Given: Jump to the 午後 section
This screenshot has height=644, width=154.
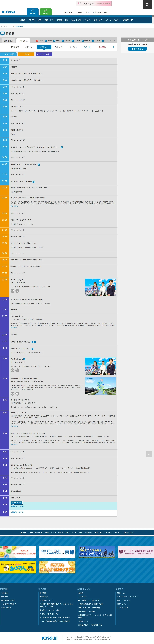Looking at the screenshot, I should [x=26, y=54].
